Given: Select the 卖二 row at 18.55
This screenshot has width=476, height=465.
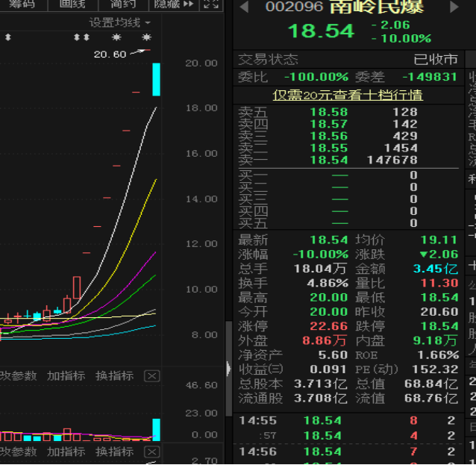Looking at the screenshot, I should (x=348, y=148).
